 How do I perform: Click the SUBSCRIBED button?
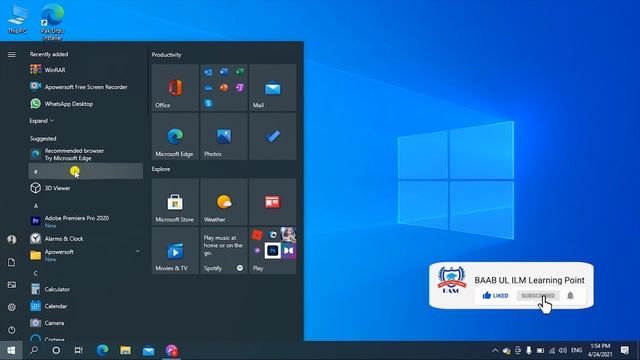tap(538, 295)
